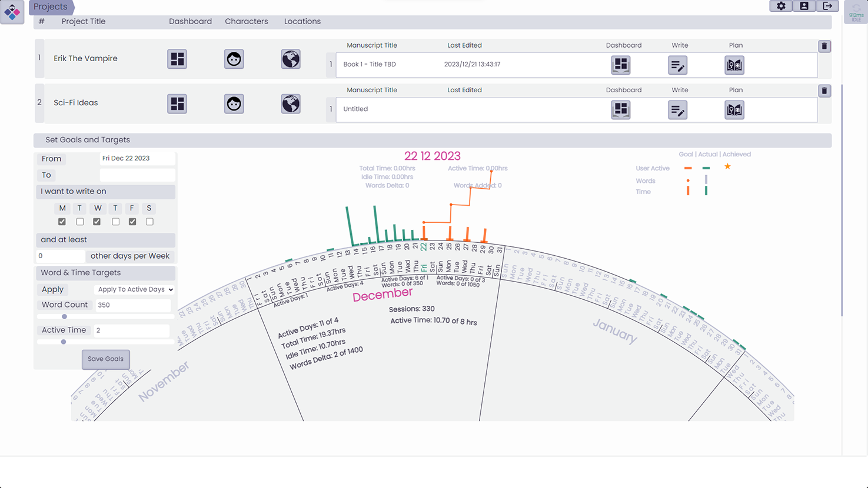The image size is (868, 488).
Task: Open Characters icon for Erik The Vampire
Action: tap(234, 59)
